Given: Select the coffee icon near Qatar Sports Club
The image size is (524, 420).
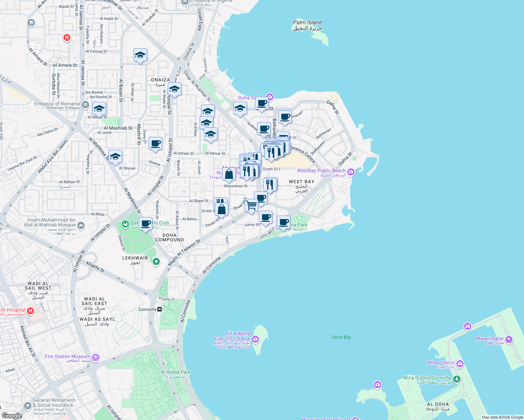Looking at the screenshot, I should tap(145, 223).
